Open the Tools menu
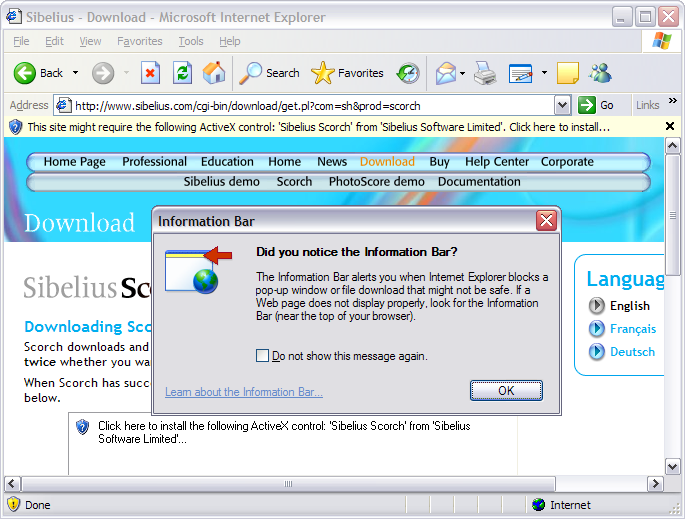This screenshot has height=519, width=685. coord(191,41)
